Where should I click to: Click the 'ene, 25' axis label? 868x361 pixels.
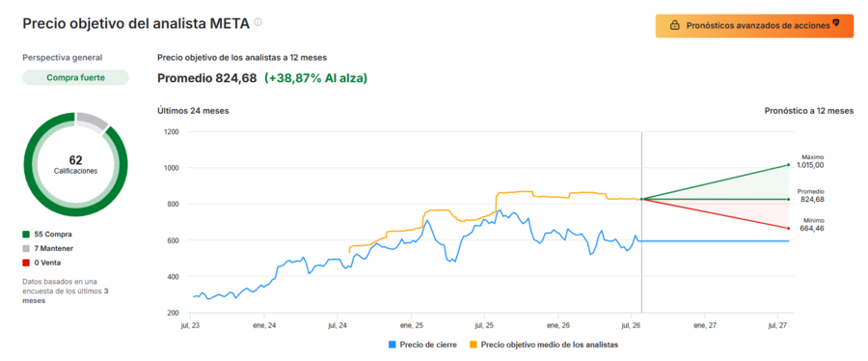tap(412, 325)
